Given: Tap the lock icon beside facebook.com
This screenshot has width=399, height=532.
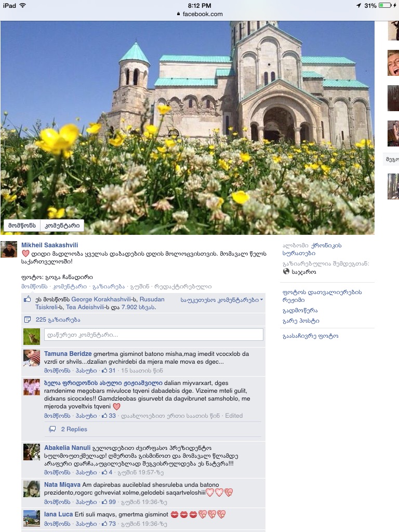Looking at the screenshot, I should [179, 14].
